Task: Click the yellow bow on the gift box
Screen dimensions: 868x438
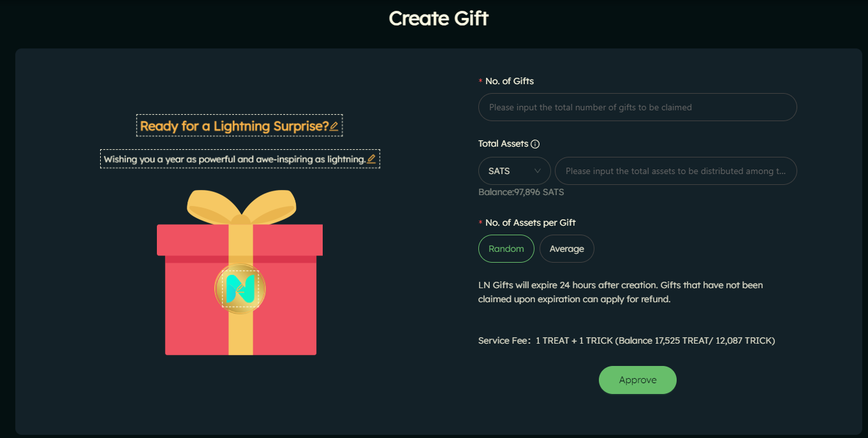Action: pos(241,206)
